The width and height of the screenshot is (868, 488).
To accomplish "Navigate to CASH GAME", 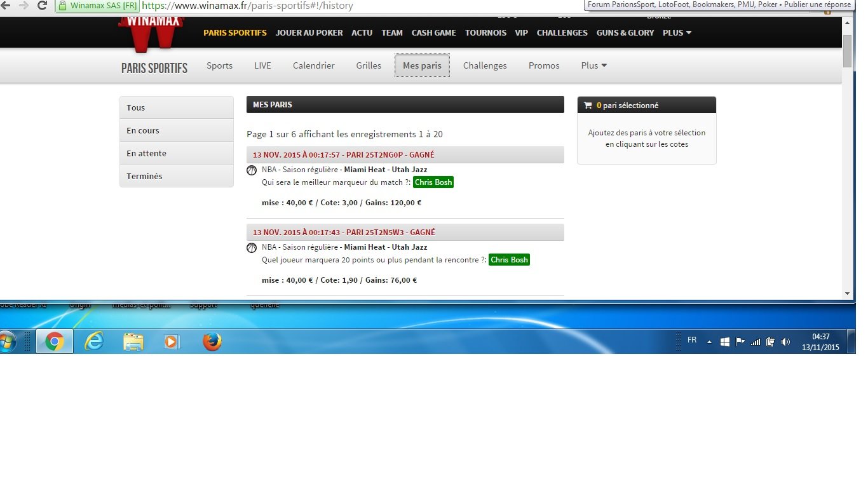I will [x=434, y=32].
